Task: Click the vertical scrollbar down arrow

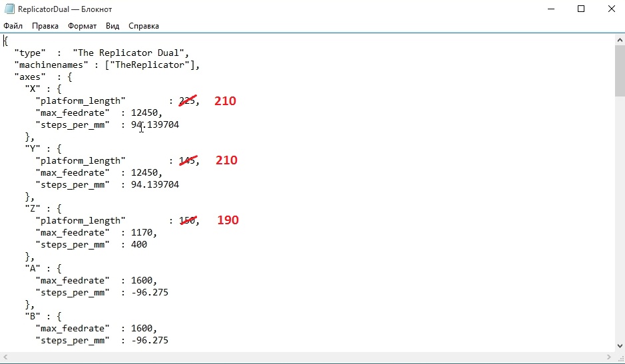Action: [620, 346]
